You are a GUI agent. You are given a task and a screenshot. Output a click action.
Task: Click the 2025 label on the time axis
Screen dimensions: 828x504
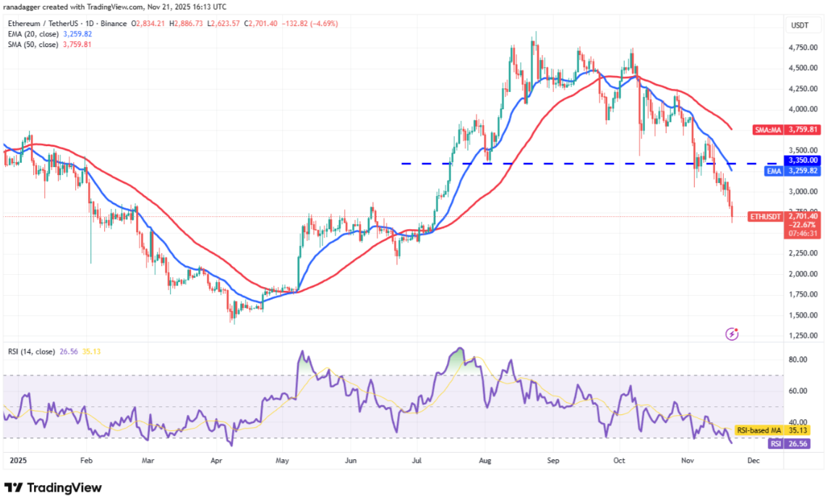click(14, 459)
